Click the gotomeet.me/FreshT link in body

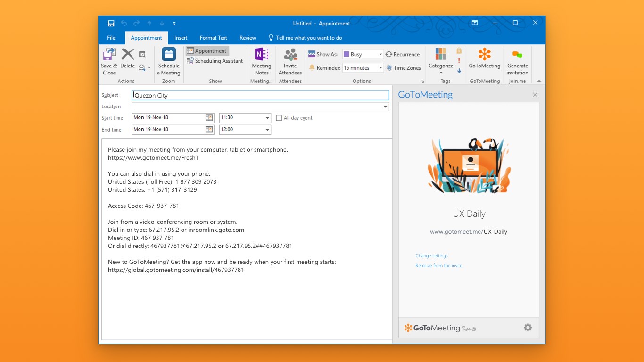tap(153, 158)
